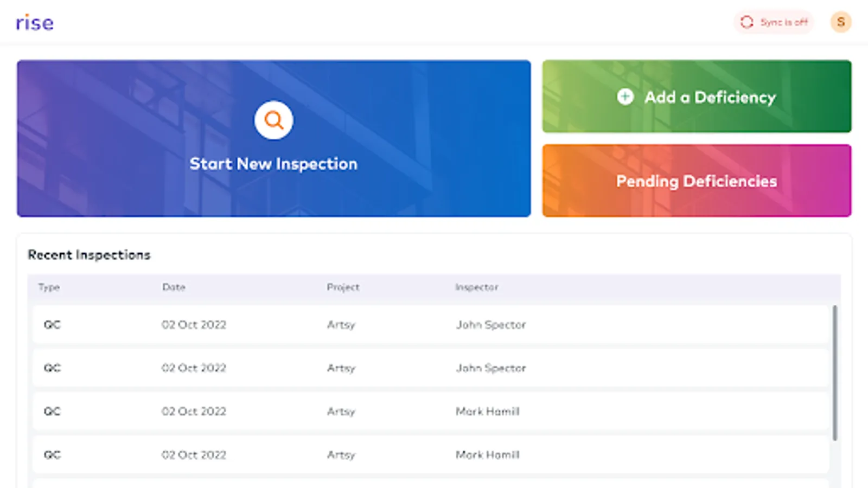Select the Add a Deficiency label
This screenshot has height=488, width=868.
coord(710,98)
